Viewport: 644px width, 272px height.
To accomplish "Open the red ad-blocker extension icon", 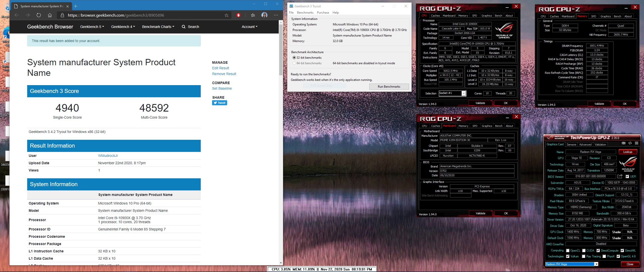I will point(238,15).
